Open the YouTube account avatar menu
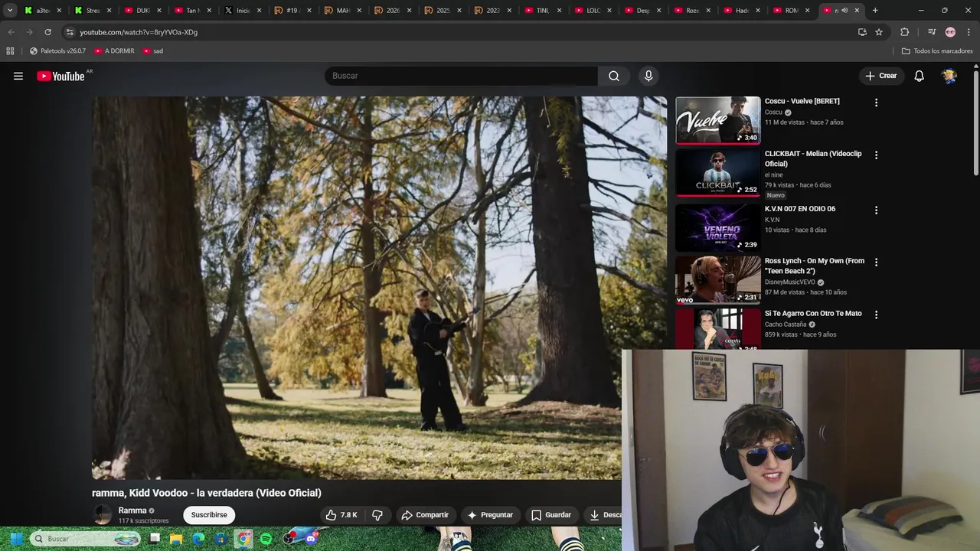 (x=949, y=76)
